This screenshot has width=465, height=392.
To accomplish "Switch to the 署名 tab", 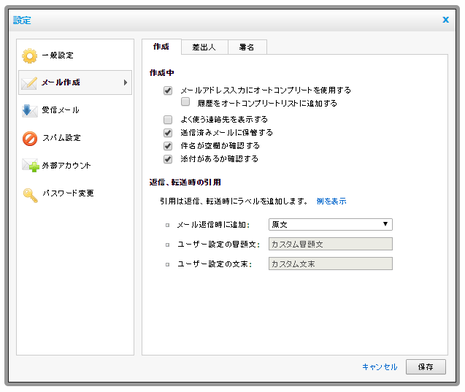I will [247, 47].
